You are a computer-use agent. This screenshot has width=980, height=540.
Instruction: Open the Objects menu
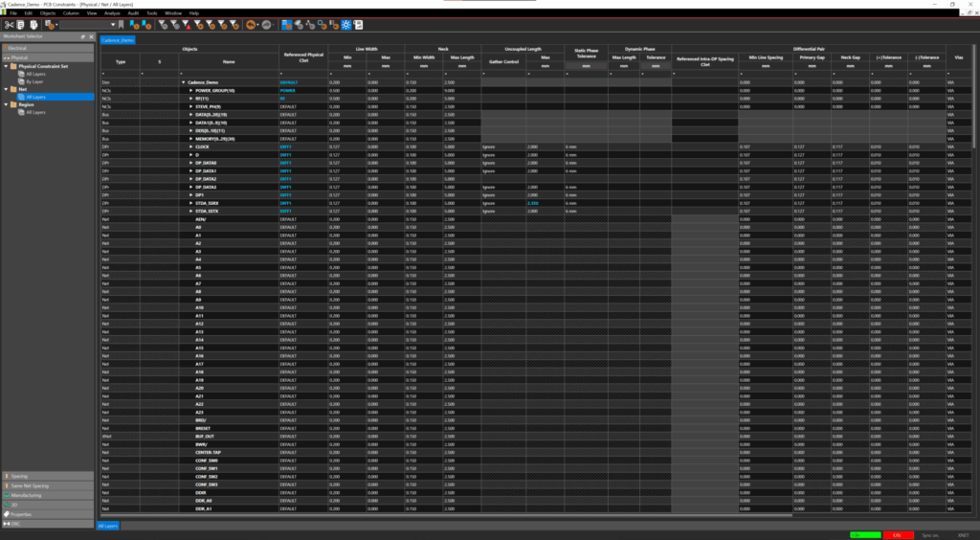point(48,13)
